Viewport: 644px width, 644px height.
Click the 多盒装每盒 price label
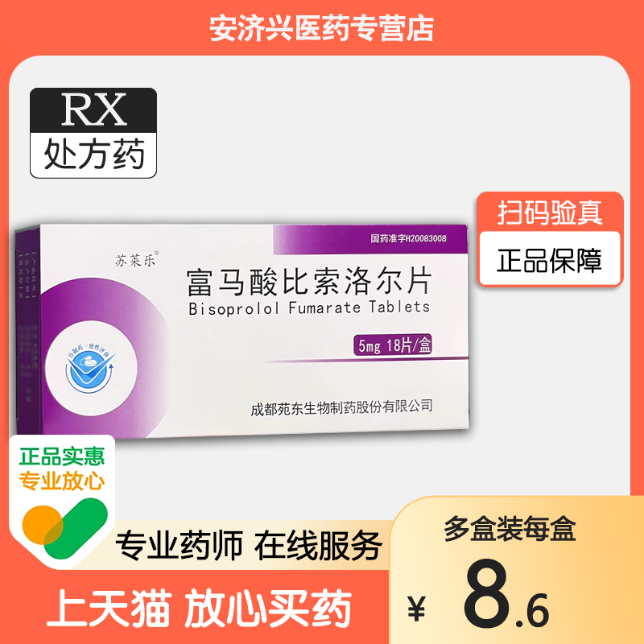coord(510,529)
